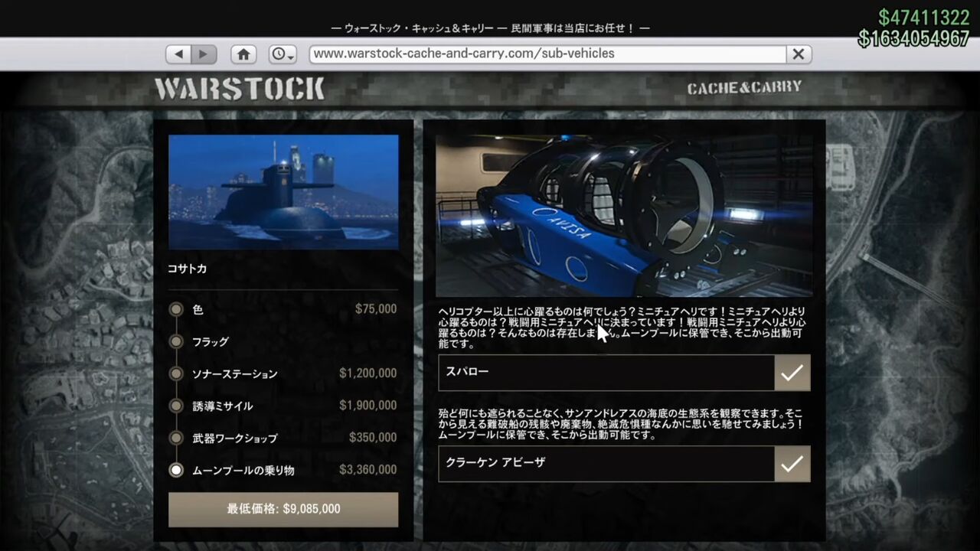
Task: Click the $3,360,000 moon pool price
Action: click(x=368, y=470)
